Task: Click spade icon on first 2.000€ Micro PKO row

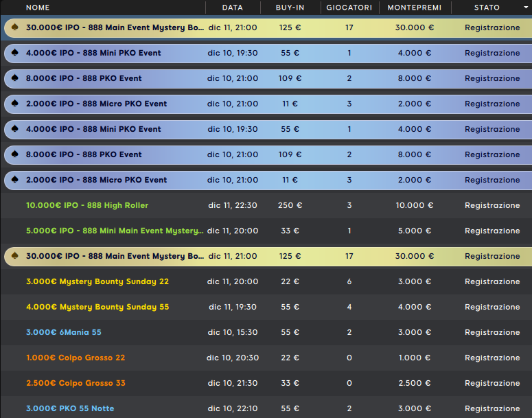Action: pyautogui.click(x=15, y=104)
